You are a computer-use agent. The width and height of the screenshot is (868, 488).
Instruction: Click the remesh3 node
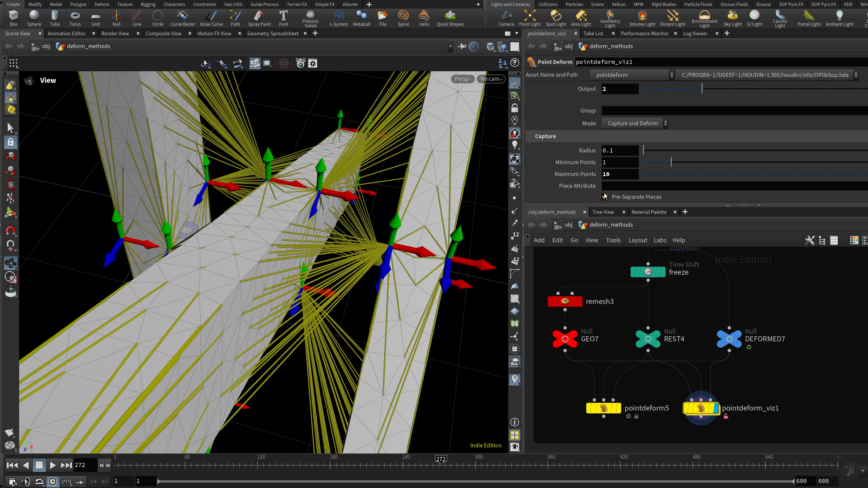coord(565,301)
